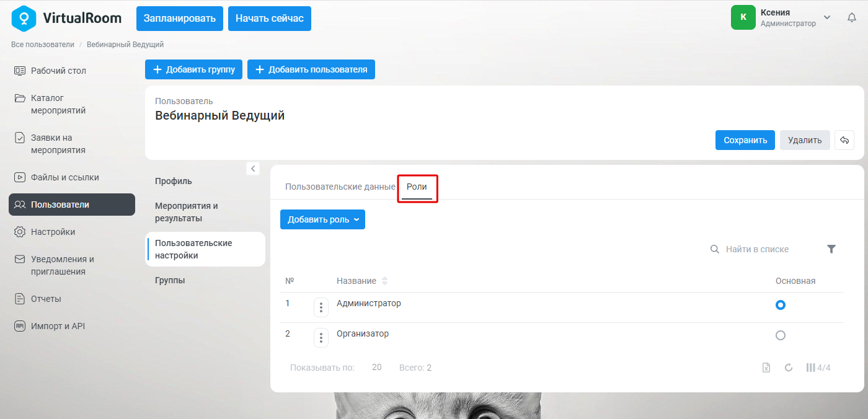Go to Импорт и API
This screenshot has height=419, width=868.
pos(72,326)
